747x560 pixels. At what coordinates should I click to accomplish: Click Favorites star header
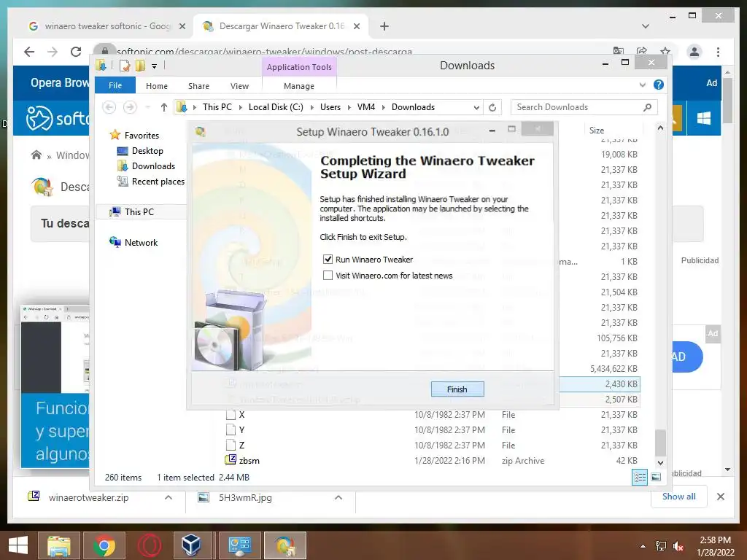(x=134, y=135)
